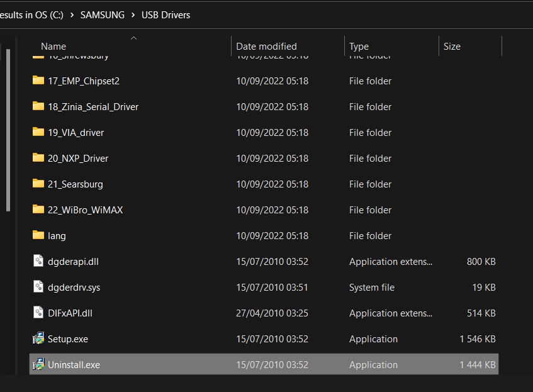Select the dgderapi.dll file name
The image size is (533, 392).
pyautogui.click(x=73, y=262)
